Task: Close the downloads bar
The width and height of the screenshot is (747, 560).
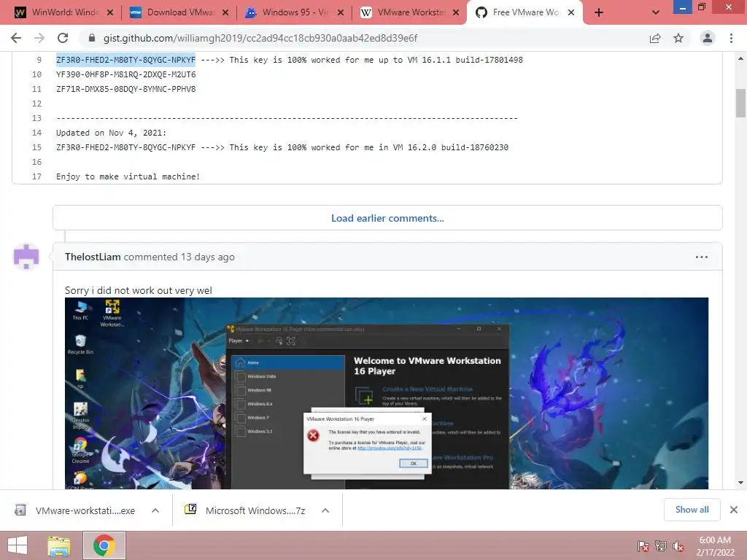Action: click(734, 510)
